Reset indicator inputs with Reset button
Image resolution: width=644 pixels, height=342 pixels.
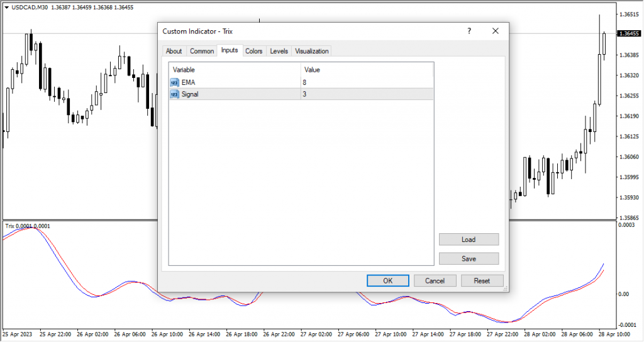482,280
